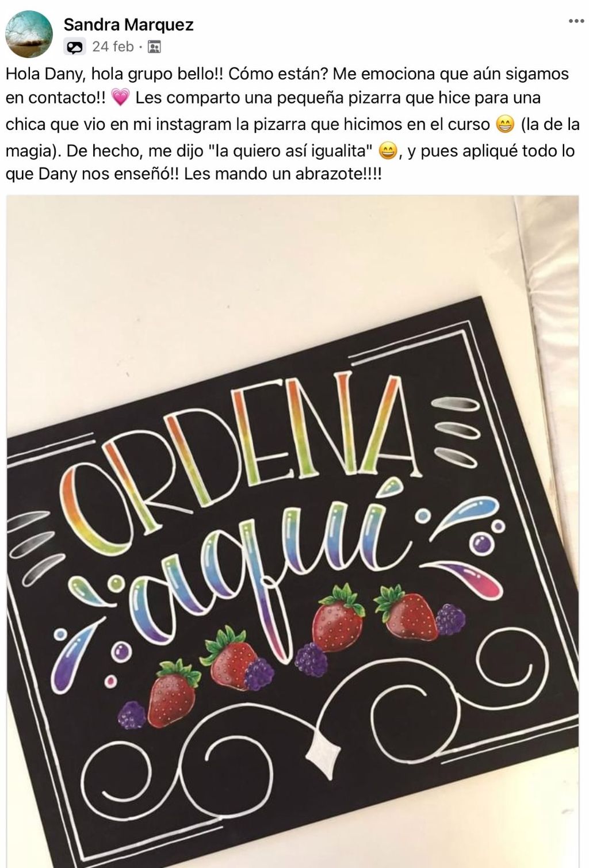Open Sandra Marquez's round profile picture

pos(29,34)
